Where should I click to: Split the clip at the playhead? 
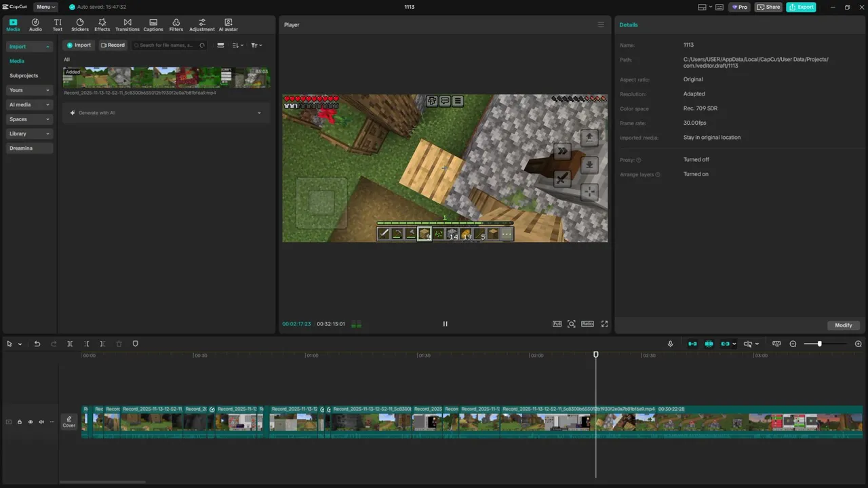(x=70, y=344)
